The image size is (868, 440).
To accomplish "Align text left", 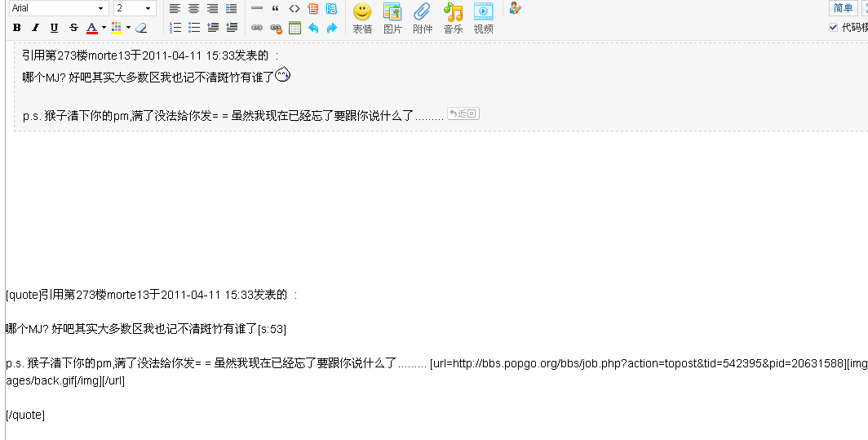I will click(175, 8).
